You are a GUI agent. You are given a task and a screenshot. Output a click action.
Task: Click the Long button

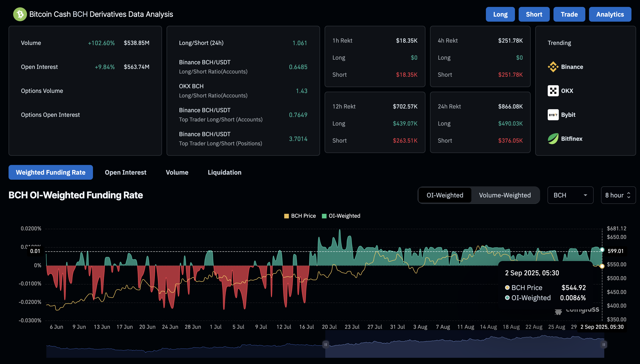click(500, 14)
